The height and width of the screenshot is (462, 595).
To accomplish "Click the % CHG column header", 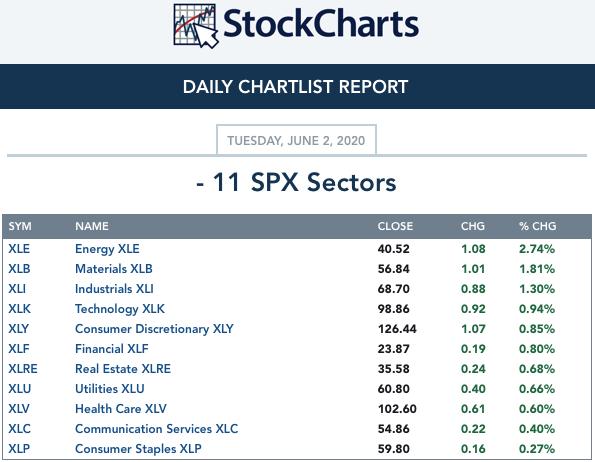I will coord(538,226).
